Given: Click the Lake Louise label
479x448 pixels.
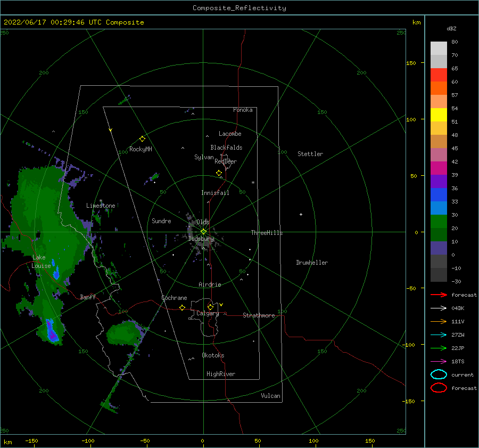Looking at the screenshot, I should pyautogui.click(x=41, y=262).
